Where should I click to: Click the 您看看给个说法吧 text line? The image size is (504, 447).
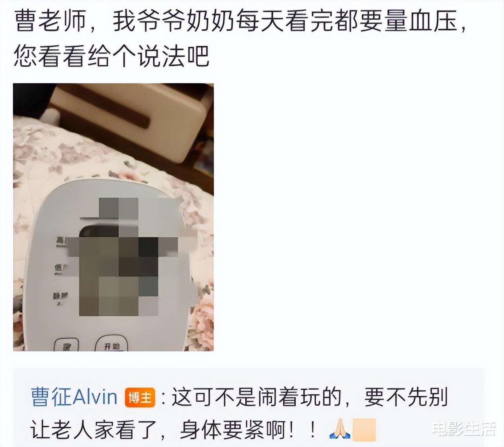[111, 57]
